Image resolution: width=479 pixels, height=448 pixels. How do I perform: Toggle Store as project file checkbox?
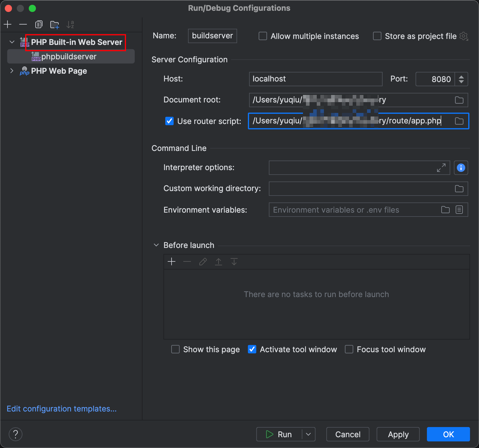377,36
